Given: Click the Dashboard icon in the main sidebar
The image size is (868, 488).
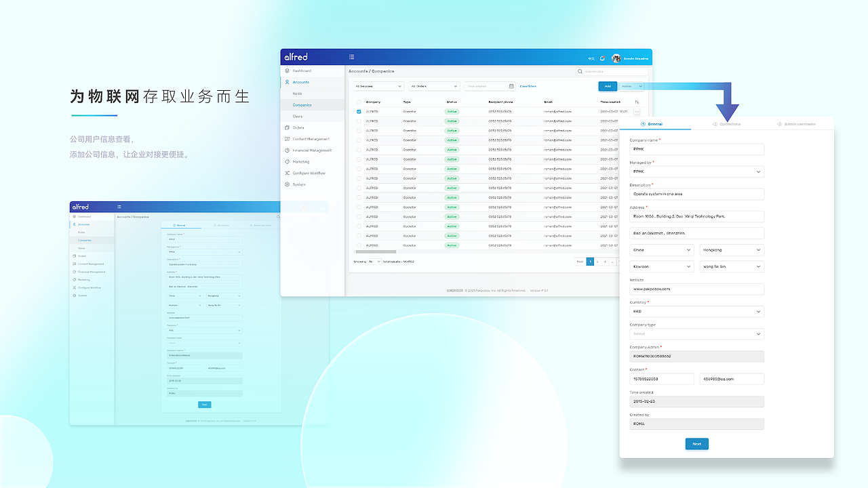Looking at the screenshot, I should click(x=288, y=70).
